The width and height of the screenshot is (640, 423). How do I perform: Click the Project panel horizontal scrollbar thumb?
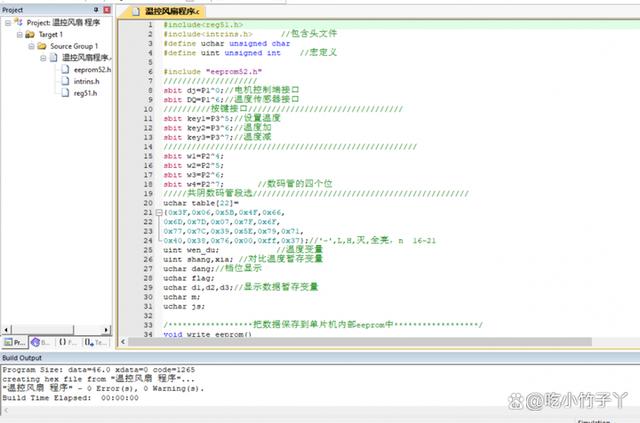pos(43,329)
